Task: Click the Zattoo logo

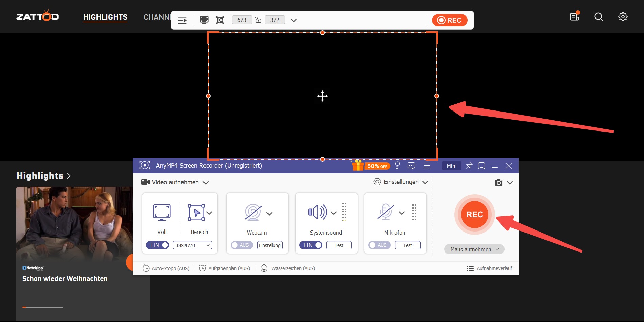Action: click(37, 16)
